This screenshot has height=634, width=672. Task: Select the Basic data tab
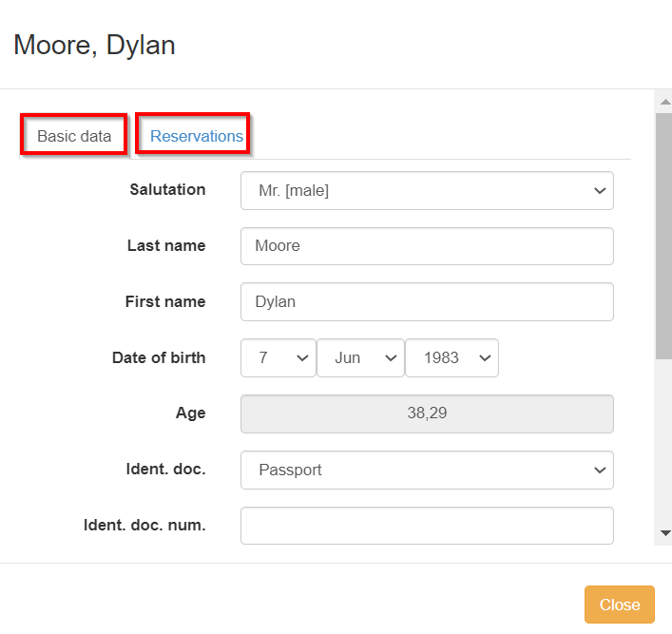[74, 136]
